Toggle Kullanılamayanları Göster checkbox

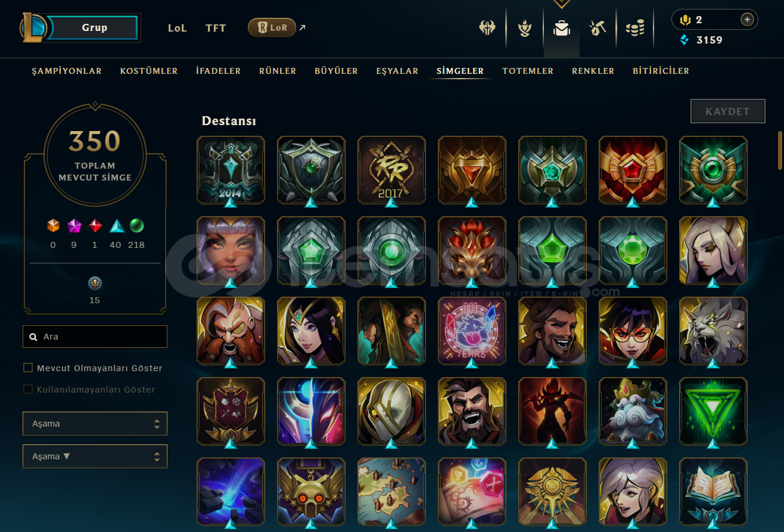tap(28, 389)
